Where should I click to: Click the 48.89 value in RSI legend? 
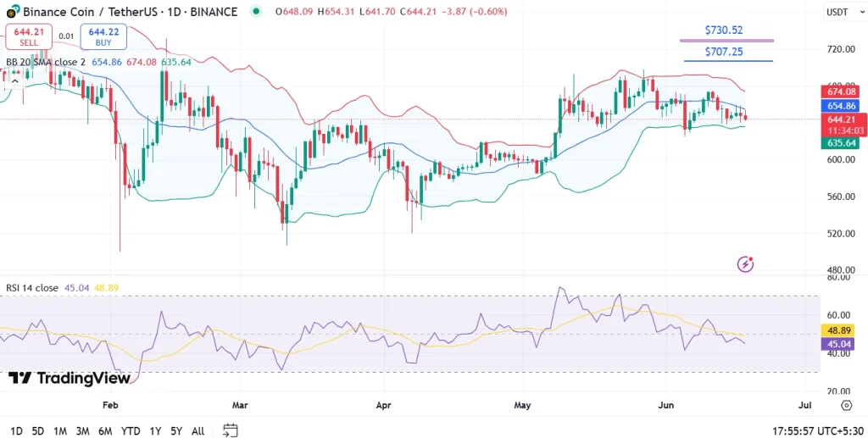tap(106, 287)
